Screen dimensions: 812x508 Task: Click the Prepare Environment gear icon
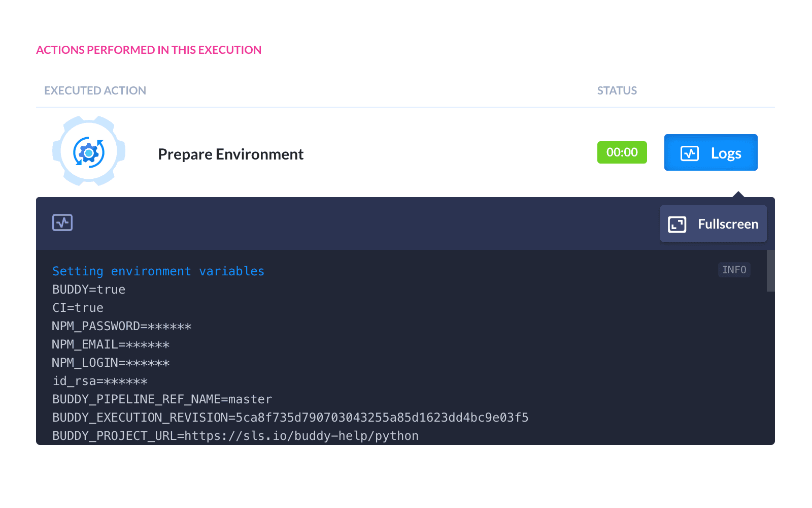89,152
